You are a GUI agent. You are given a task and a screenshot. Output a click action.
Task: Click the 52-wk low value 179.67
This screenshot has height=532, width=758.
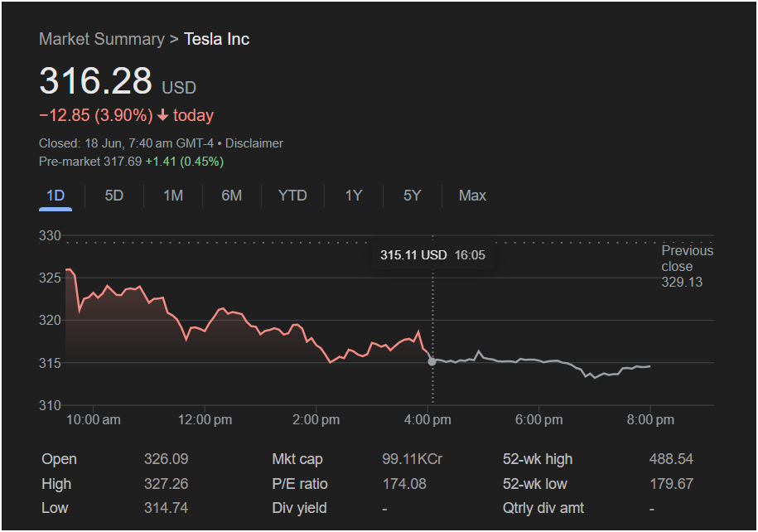click(x=672, y=484)
